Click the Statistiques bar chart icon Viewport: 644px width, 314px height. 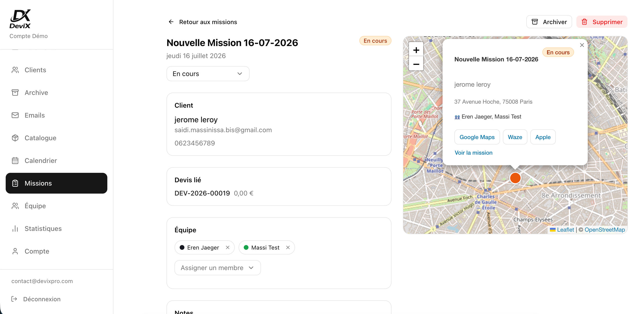click(x=15, y=229)
